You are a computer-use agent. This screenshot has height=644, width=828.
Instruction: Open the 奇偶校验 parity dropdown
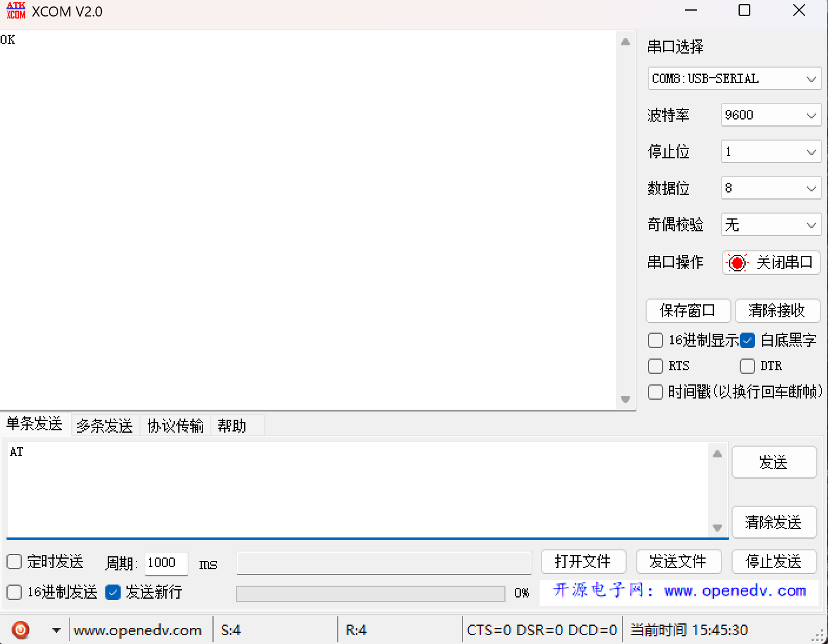tap(771, 225)
